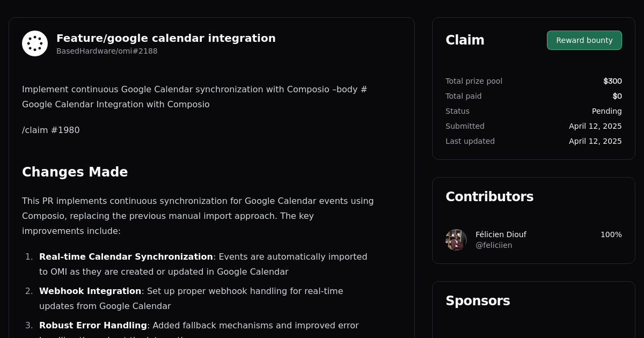Open the BasedHardware/omi#2188 link

[107, 51]
